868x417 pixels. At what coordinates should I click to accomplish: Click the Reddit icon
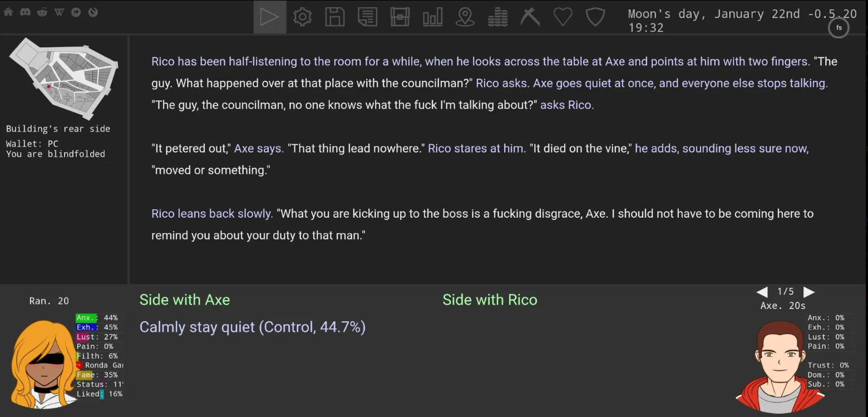(x=42, y=12)
